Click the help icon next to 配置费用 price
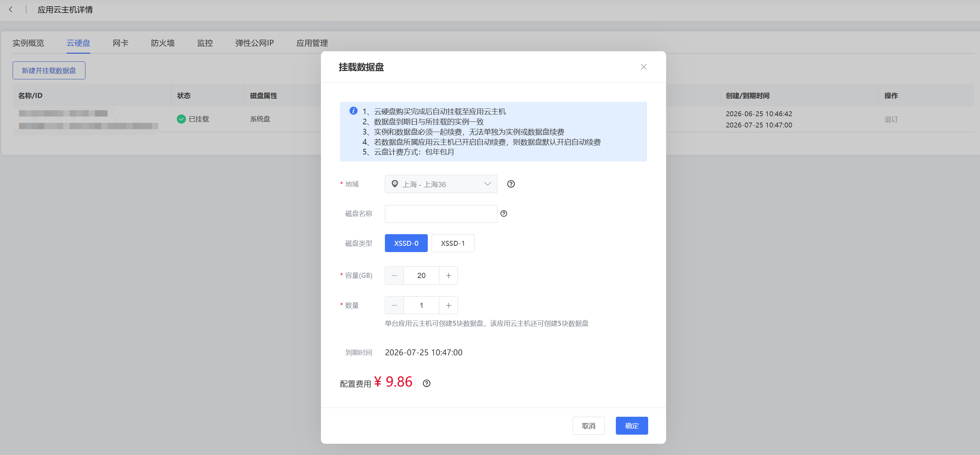Screen dimensions: 980x455 tap(426, 383)
